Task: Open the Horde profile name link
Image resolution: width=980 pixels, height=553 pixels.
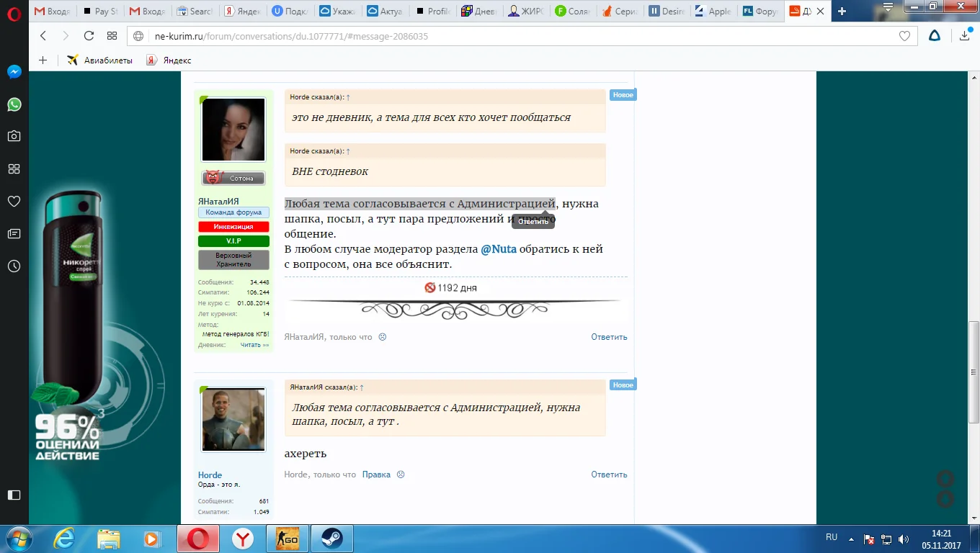Action: (210, 475)
